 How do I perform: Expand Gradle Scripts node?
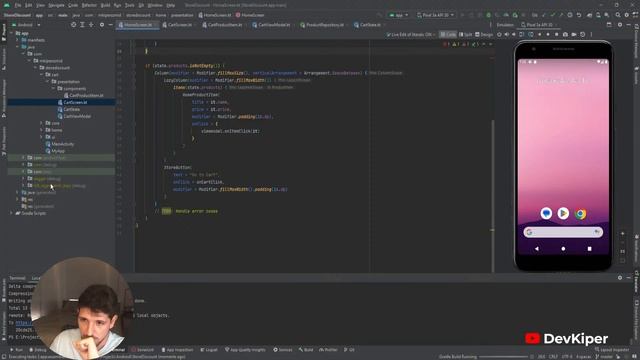(x=11, y=213)
